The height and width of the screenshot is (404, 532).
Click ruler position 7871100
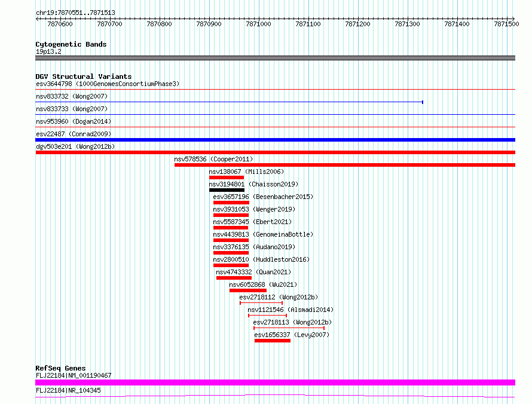click(308, 24)
